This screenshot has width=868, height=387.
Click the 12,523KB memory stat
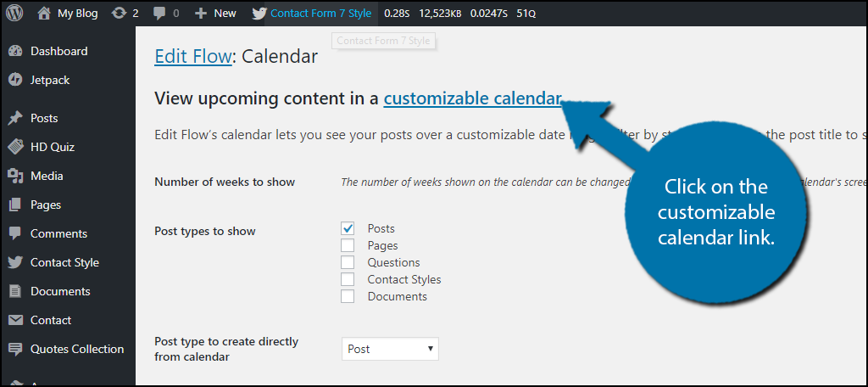440,14
